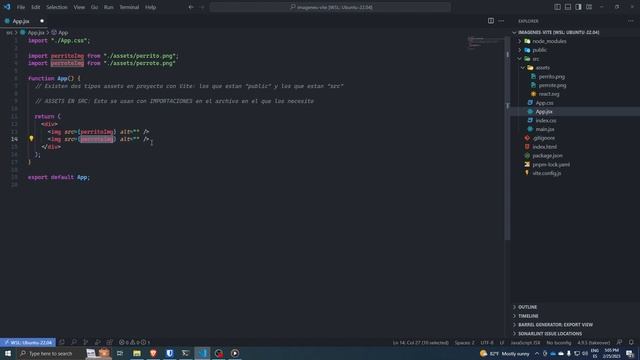Open the Edit menu
The width and height of the screenshot is (640, 360).
[36, 7]
